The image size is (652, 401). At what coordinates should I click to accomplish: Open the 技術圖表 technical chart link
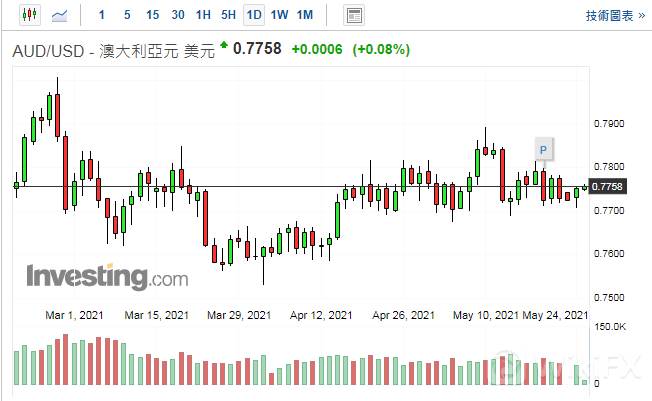click(615, 16)
